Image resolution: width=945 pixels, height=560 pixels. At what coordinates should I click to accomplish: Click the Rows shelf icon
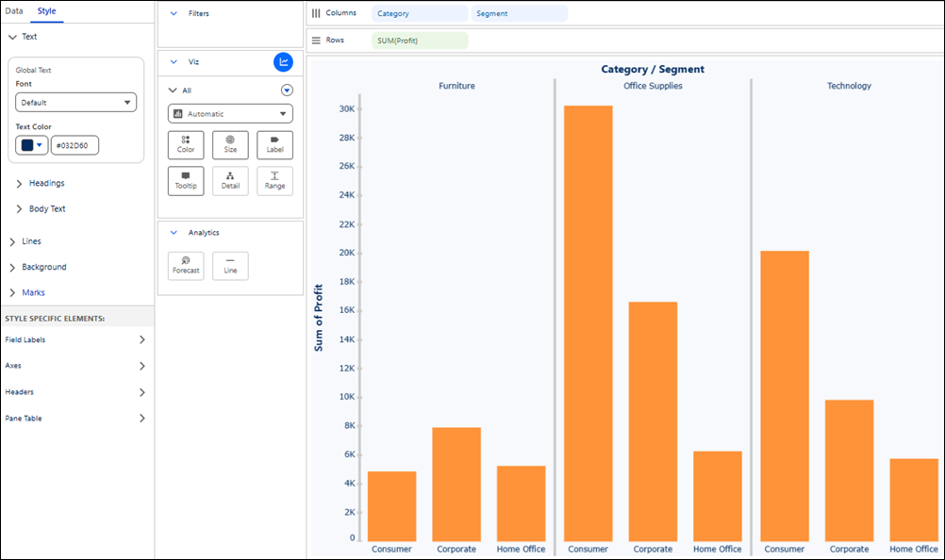pos(316,41)
